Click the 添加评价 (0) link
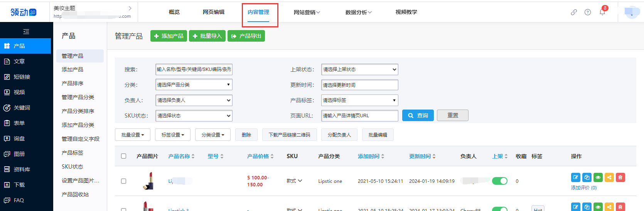Viewport: 644px width, 211px height. click(x=584, y=188)
